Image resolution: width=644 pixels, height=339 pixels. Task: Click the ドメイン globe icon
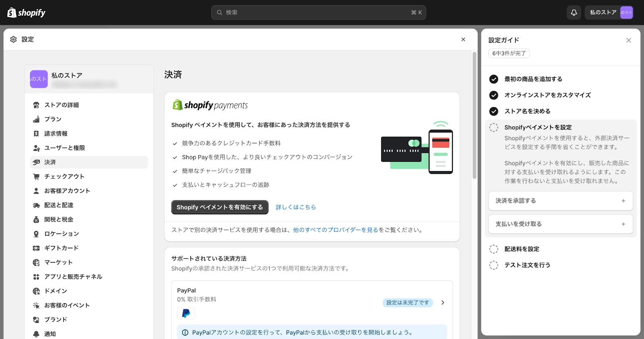pyautogui.click(x=36, y=291)
